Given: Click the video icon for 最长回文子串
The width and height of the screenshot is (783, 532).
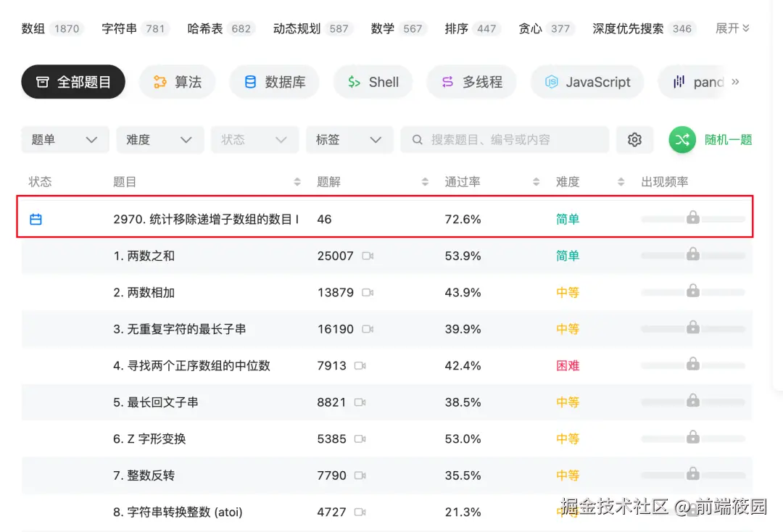Looking at the screenshot, I should [x=360, y=402].
